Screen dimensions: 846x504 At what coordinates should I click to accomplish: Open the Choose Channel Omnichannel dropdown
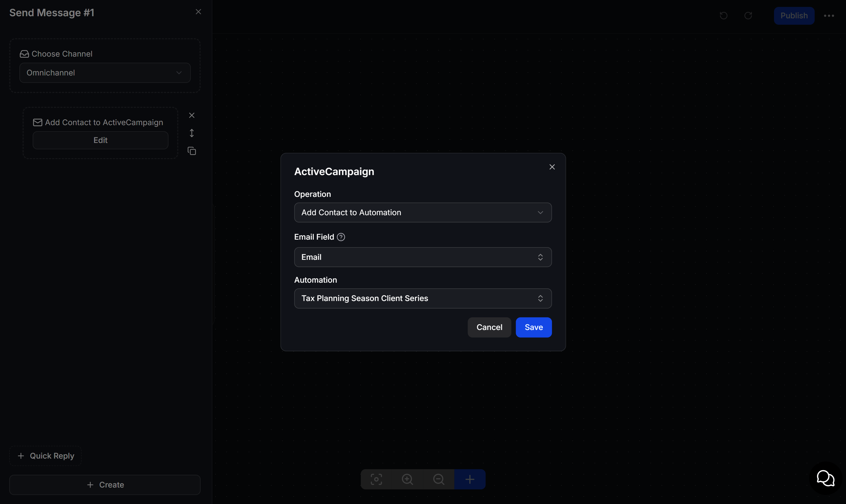pyautogui.click(x=105, y=73)
